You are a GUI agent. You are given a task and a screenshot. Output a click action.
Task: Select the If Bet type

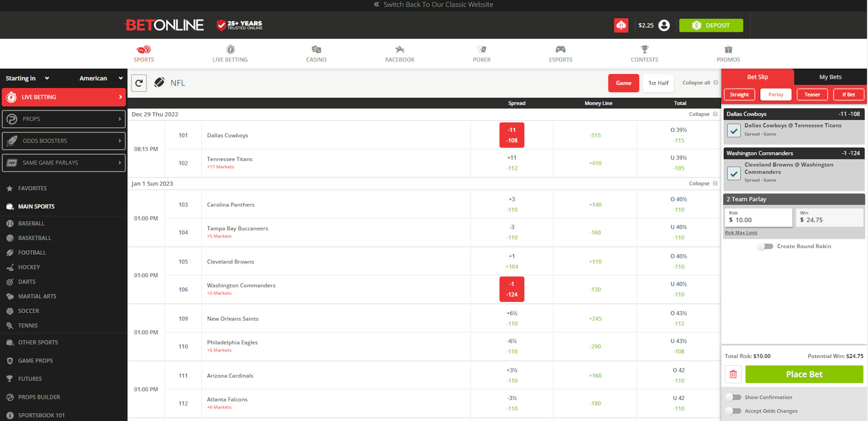[848, 94]
